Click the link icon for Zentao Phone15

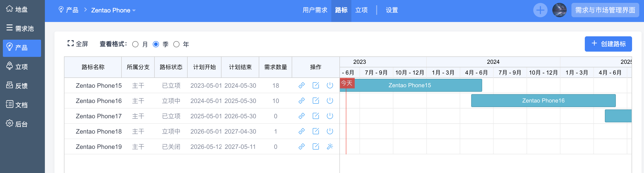(301, 85)
